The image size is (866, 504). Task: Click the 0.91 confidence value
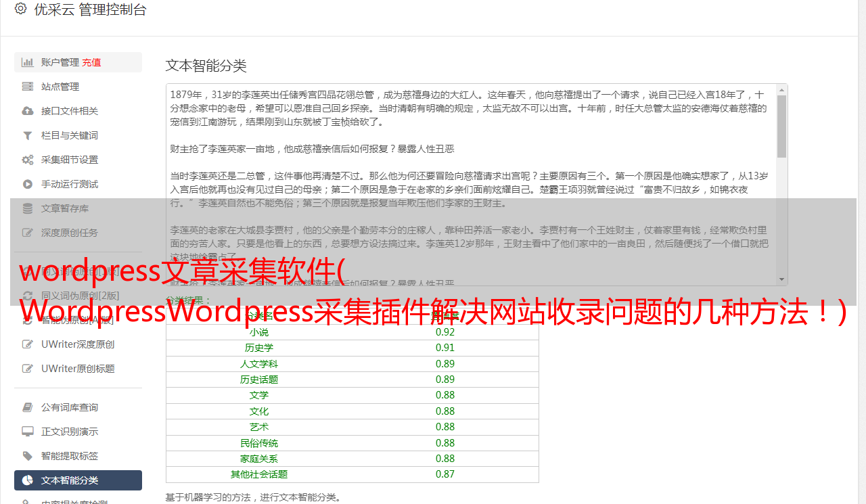[445, 348]
